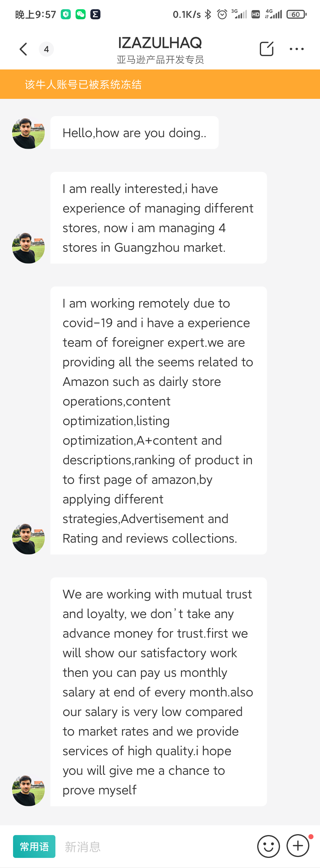
Task: Open the emoji smiley picker
Action: [268, 846]
